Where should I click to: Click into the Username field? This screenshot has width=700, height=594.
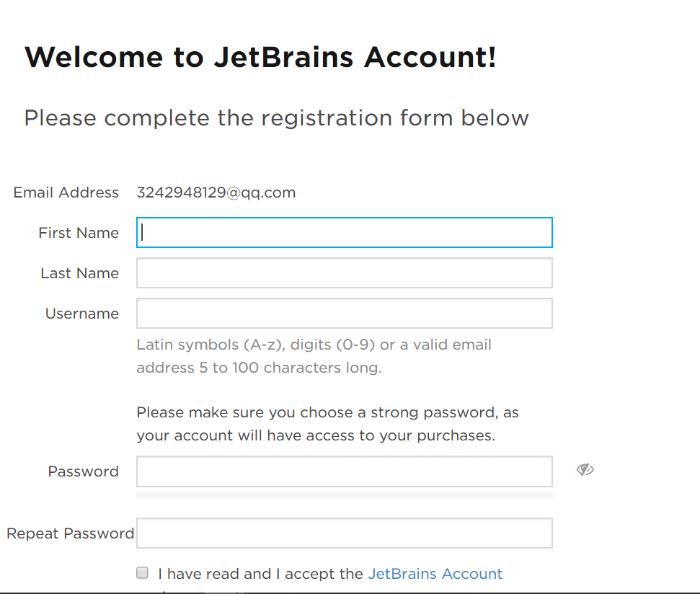click(x=344, y=314)
